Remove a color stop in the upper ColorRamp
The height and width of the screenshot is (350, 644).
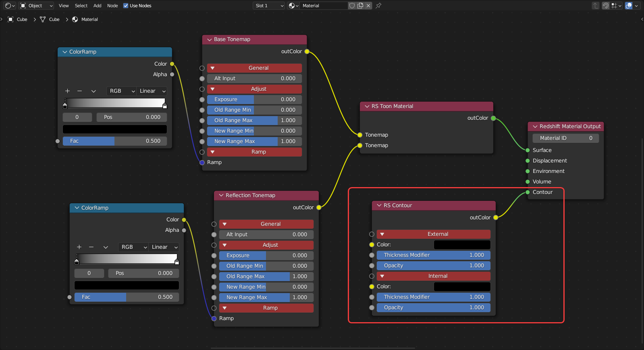click(80, 91)
